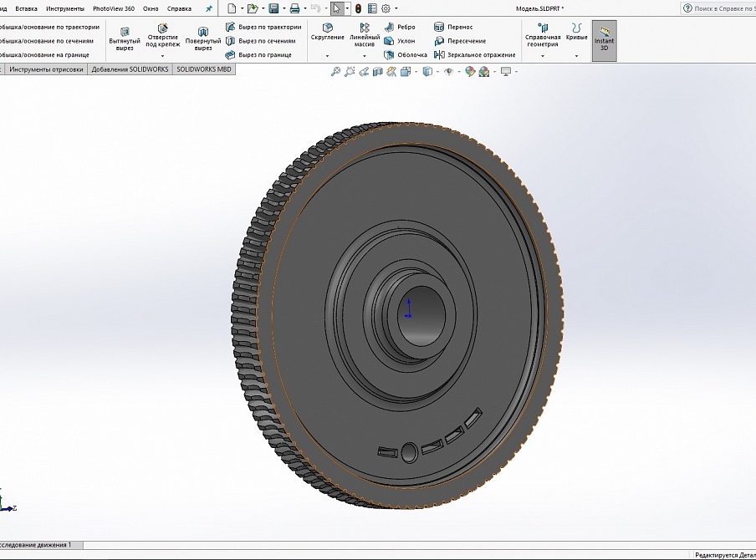The width and height of the screenshot is (756, 560).
Task: Expand the Справочная геометрия dropdown arrow
Action: [x=543, y=56]
